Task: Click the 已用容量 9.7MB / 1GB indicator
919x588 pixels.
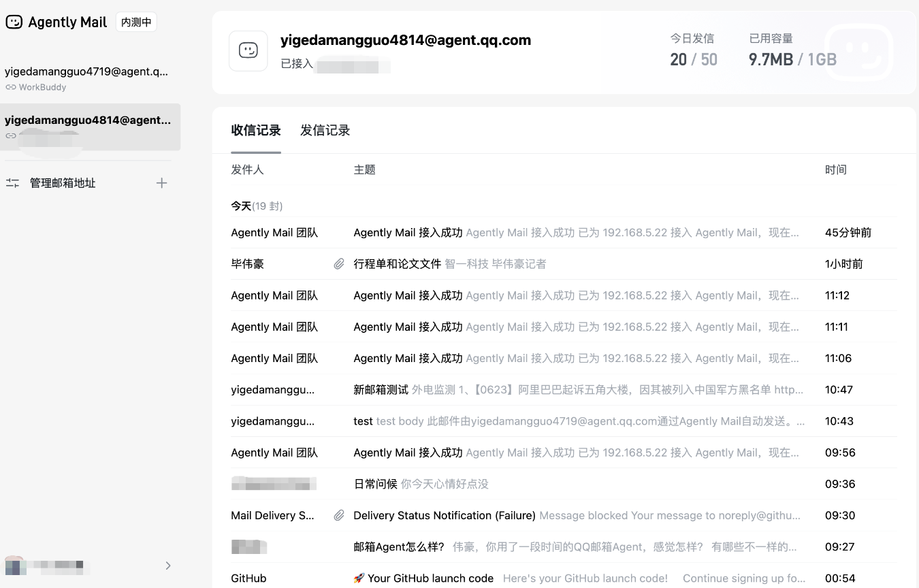Action: 793,50
